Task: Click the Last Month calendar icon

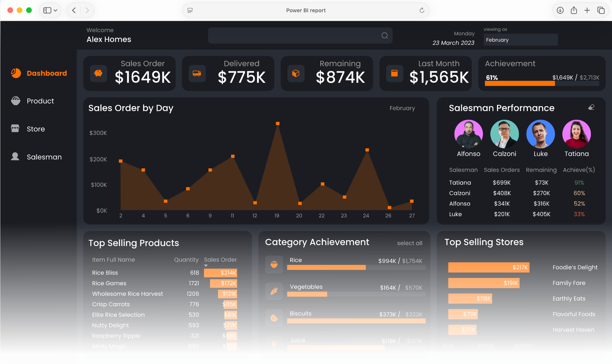Action: click(x=395, y=73)
